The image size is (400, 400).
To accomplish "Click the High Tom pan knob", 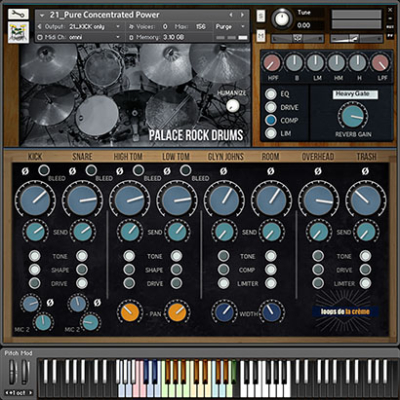I will (130, 313).
